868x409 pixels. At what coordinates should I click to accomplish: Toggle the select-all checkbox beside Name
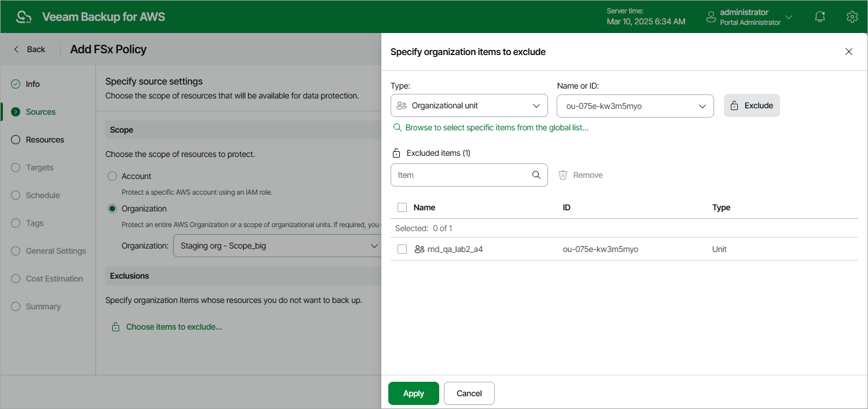[x=402, y=207]
